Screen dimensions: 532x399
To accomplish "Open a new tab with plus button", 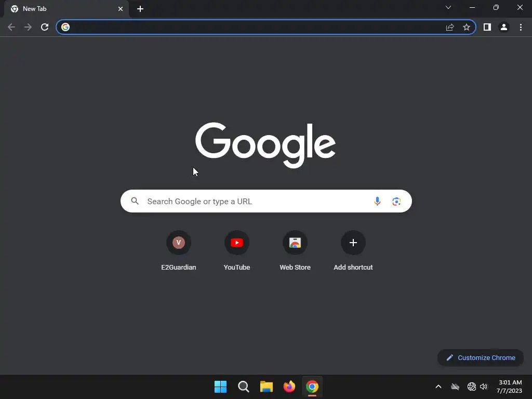I will pos(140,9).
